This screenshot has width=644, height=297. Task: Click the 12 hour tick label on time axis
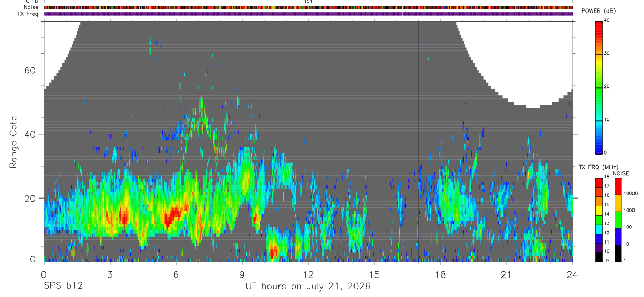click(308, 274)
